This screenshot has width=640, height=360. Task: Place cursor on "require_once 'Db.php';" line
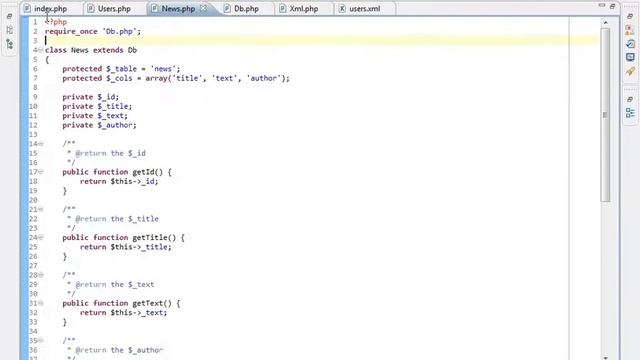(93, 31)
